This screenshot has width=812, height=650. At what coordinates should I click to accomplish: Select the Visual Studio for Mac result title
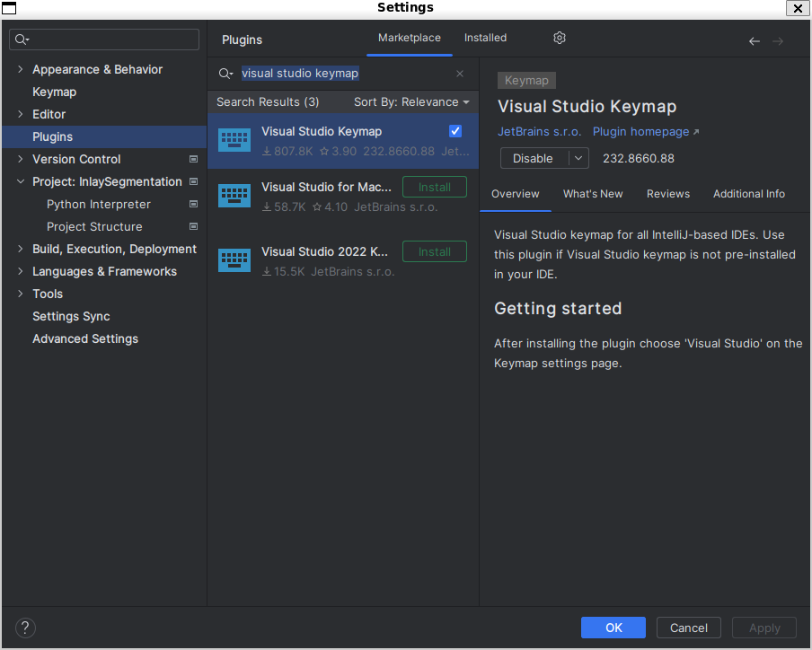point(326,187)
